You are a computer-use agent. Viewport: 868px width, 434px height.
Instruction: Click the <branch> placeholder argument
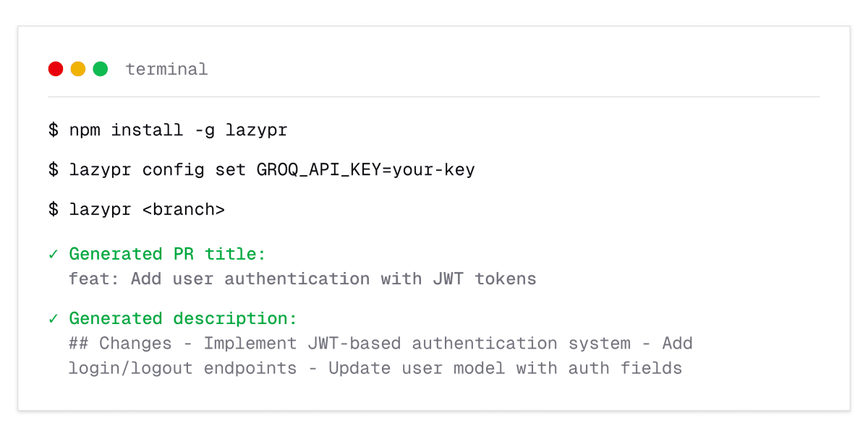183,210
